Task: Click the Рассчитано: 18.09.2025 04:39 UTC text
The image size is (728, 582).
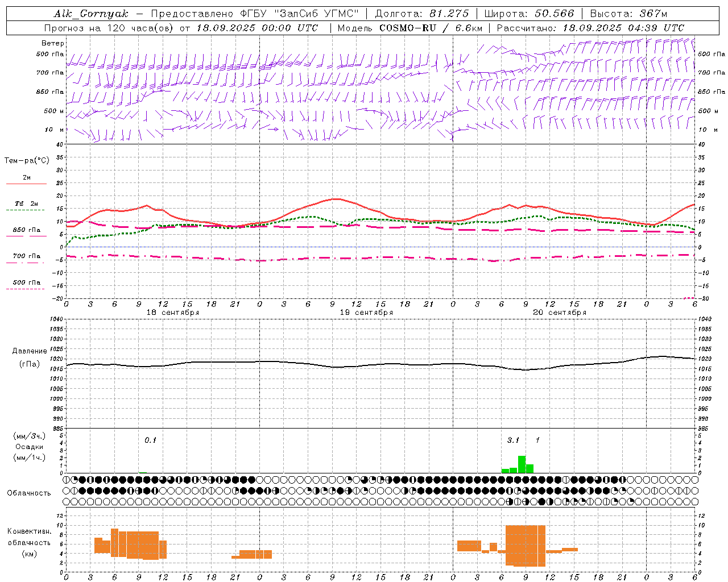Action: click(590, 28)
